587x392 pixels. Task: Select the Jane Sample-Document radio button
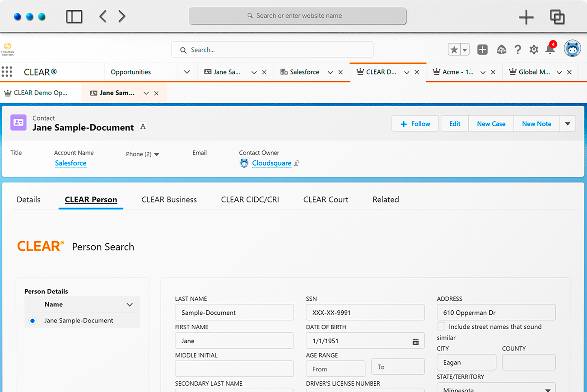tap(32, 321)
